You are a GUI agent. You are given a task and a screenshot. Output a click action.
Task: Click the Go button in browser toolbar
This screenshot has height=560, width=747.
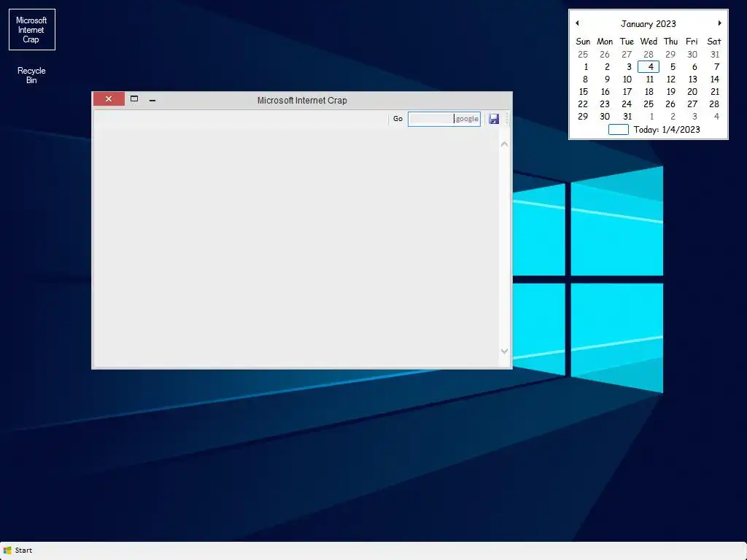pyautogui.click(x=398, y=119)
